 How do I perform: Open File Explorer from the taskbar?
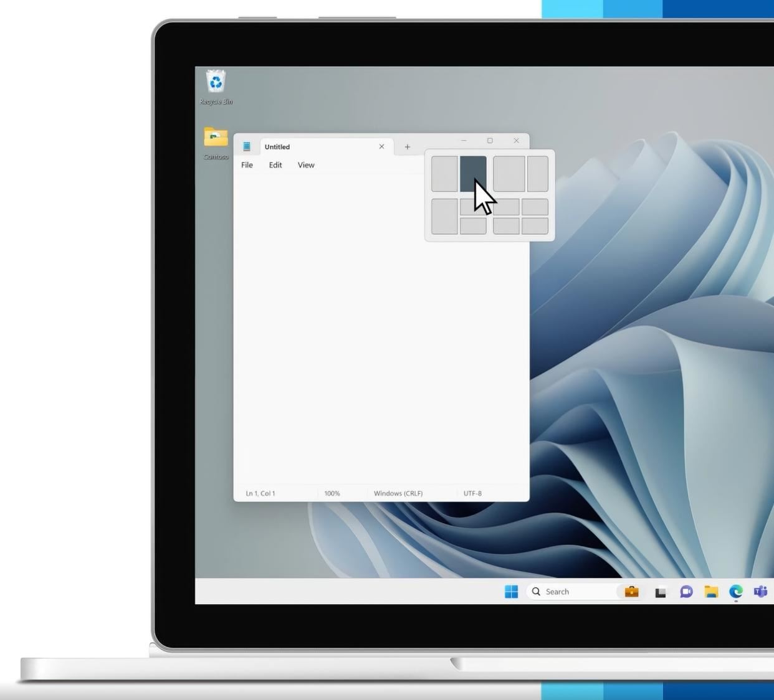coord(711,592)
